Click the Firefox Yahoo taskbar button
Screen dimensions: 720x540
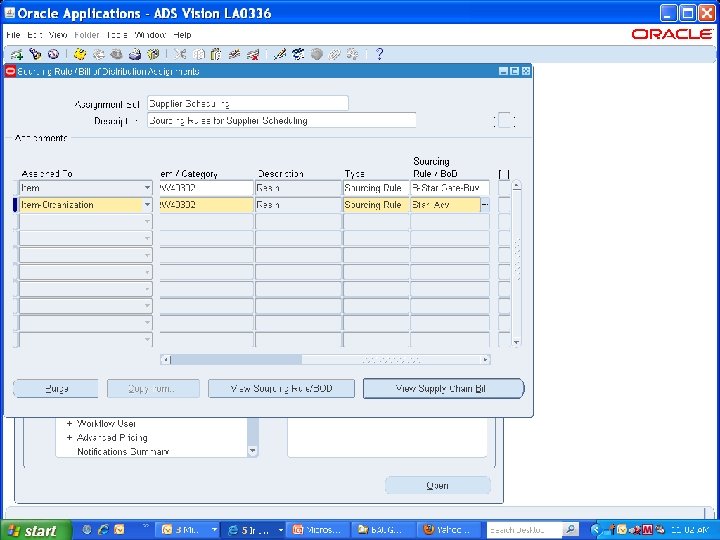point(448,530)
